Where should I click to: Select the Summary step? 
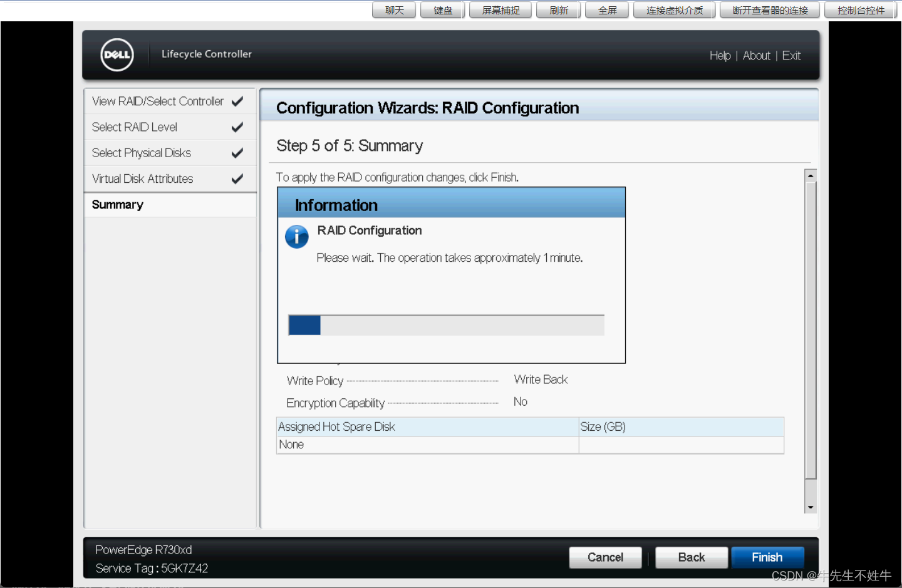170,205
